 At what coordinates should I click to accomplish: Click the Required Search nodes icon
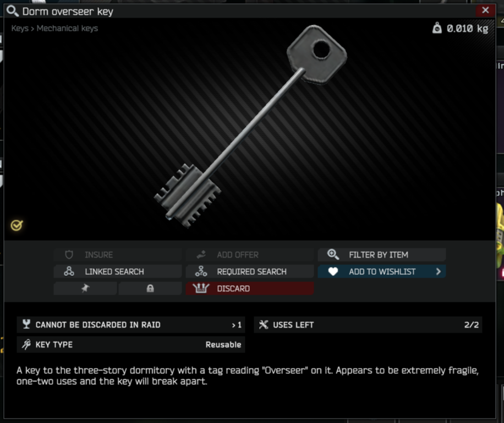pyautogui.click(x=201, y=272)
